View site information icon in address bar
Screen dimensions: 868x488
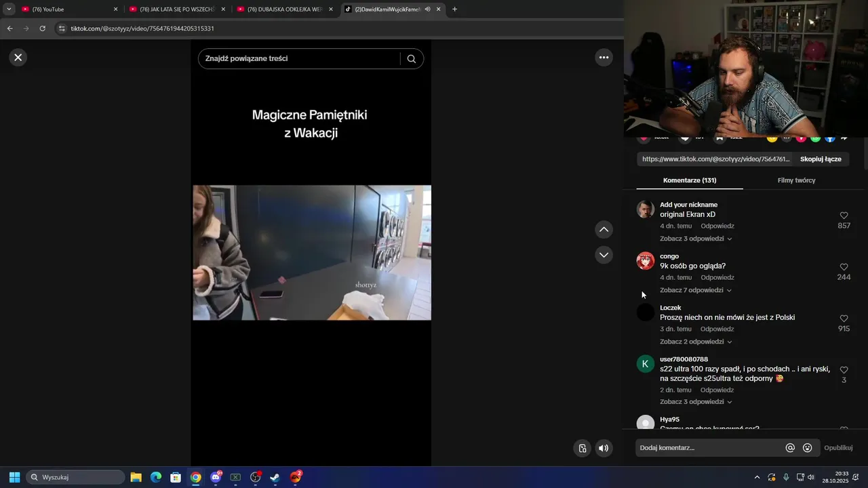coord(62,28)
